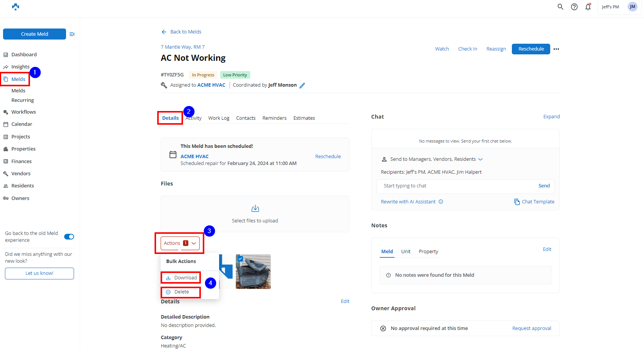Viewport: 644px width, 349px height.
Task: Open the notifications bell
Action: click(x=588, y=7)
